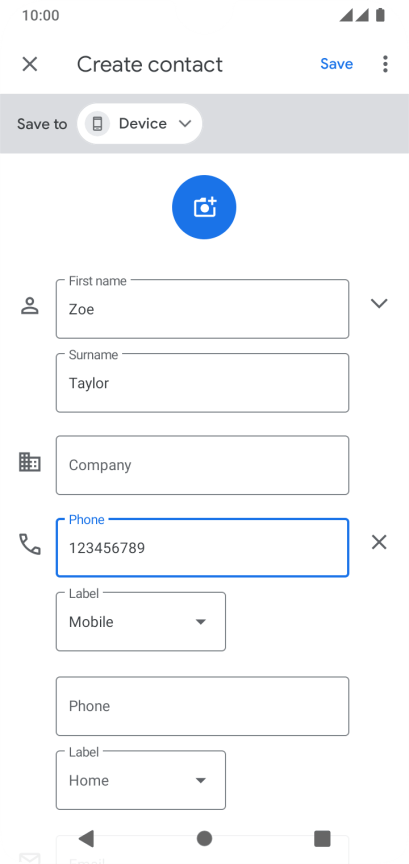This screenshot has height=864, width=409.
Task: Tap the device icon in Save to chip
Action: (98, 123)
